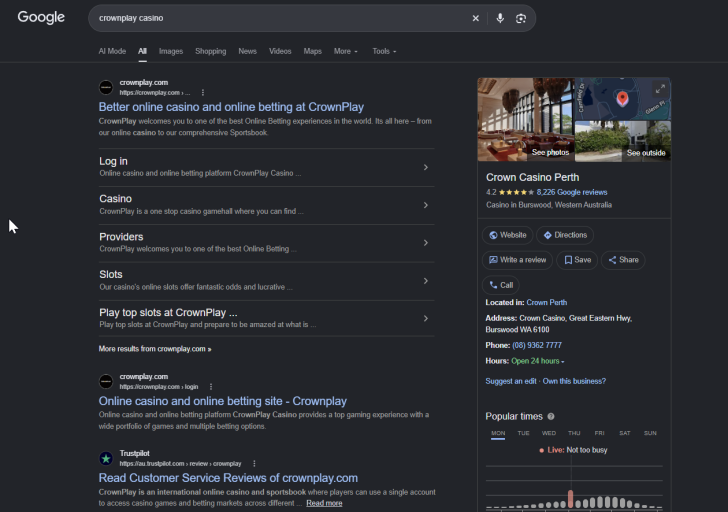Expand Open 24 hours details
This screenshot has height=512, width=728.
(x=538, y=361)
